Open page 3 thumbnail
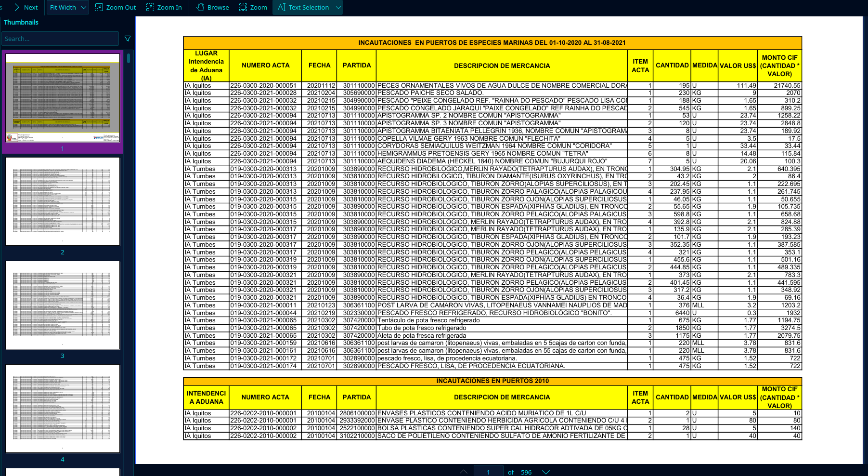Screen dimensions: 868x476 pyautogui.click(x=63, y=305)
